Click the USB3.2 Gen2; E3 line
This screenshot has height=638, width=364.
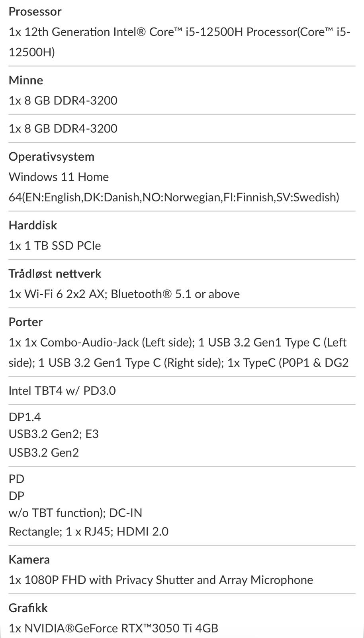coord(53,434)
